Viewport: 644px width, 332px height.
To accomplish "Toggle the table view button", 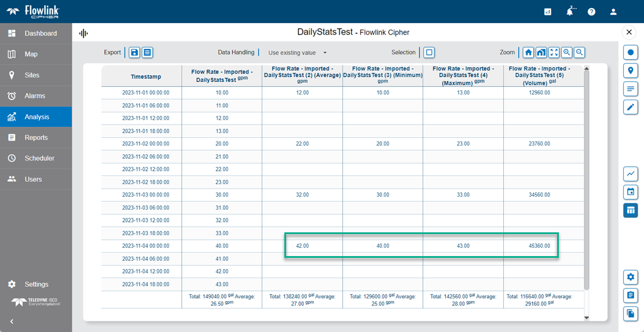I will pyautogui.click(x=631, y=210).
